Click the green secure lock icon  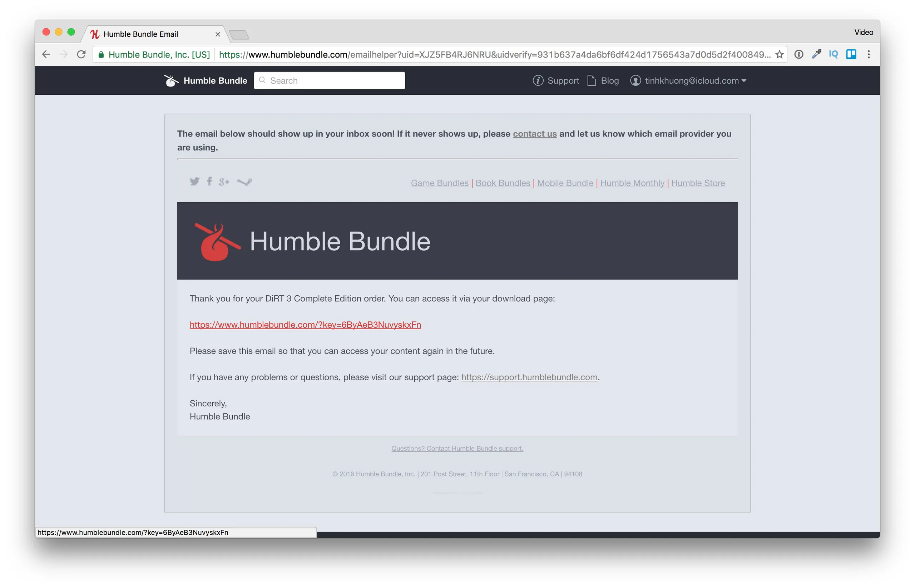tap(101, 55)
